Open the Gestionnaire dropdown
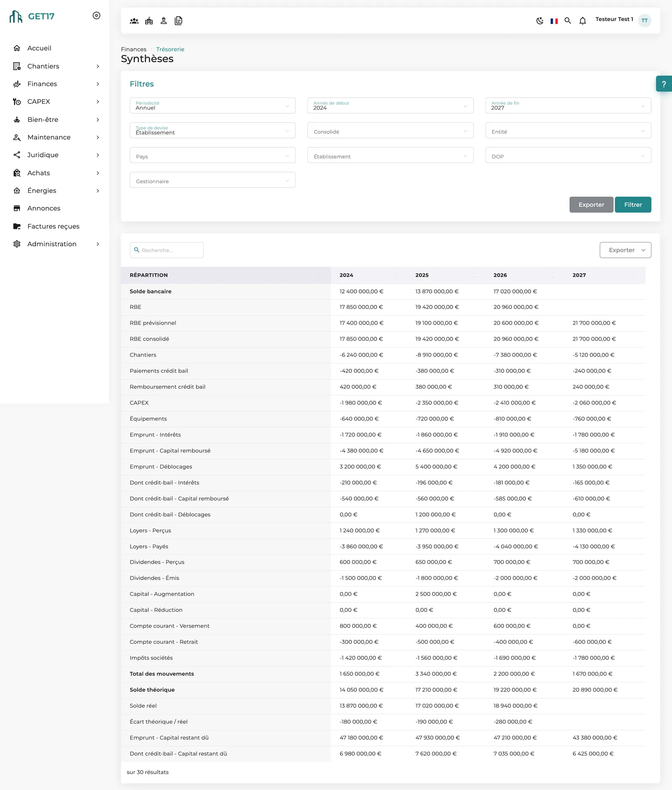The height and width of the screenshot is (790, 672). pyautogui.click(x=213, y=180)
